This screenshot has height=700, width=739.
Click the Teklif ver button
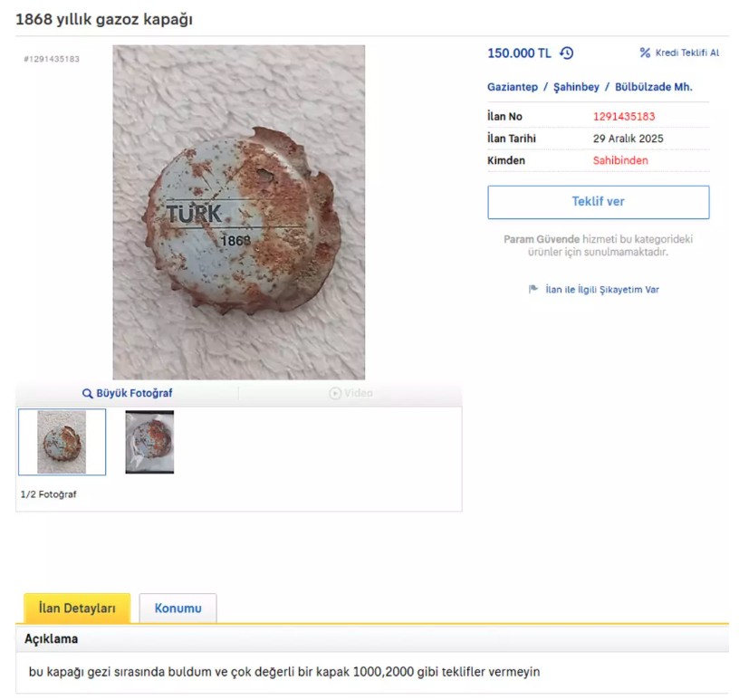click(598, 202)
